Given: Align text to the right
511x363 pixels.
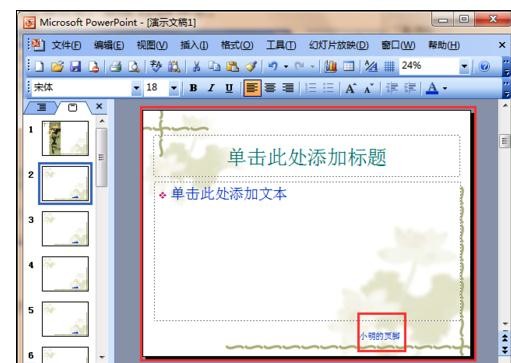Looking at the screenshot, I should tap(288, 88).
